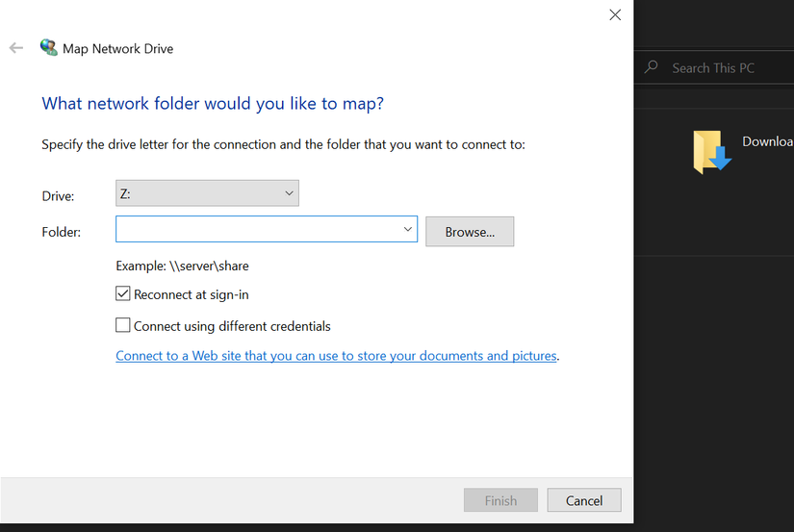Click the Downloads folder label in File Explorer
Image resolution: width=794 pixels, height=532 pixels.
point(768,141)
